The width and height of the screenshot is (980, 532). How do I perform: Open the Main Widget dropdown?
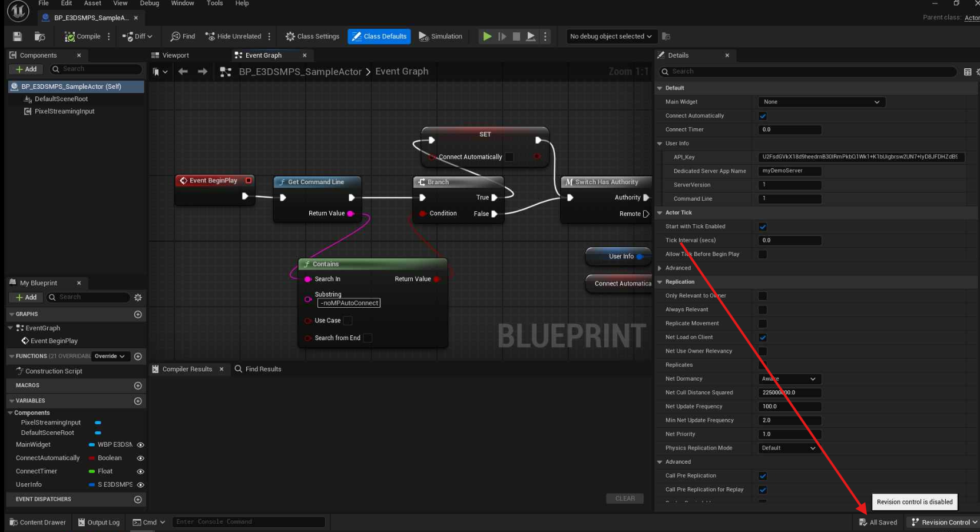coord(821,102)
